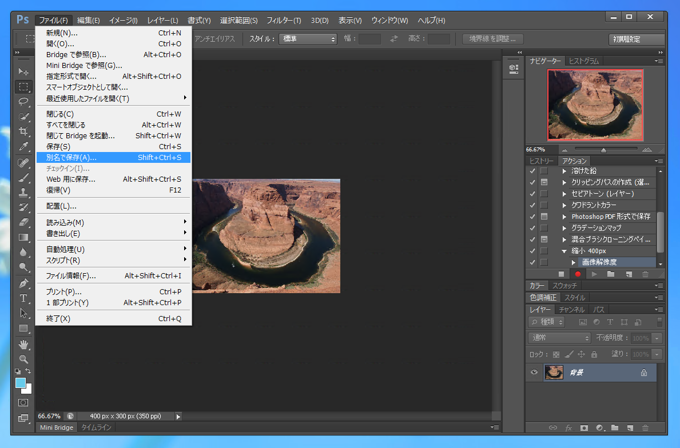Viewport: 680px width, 448px height.
Task: Select the Lasso tool
Action: tap(23, 101)
